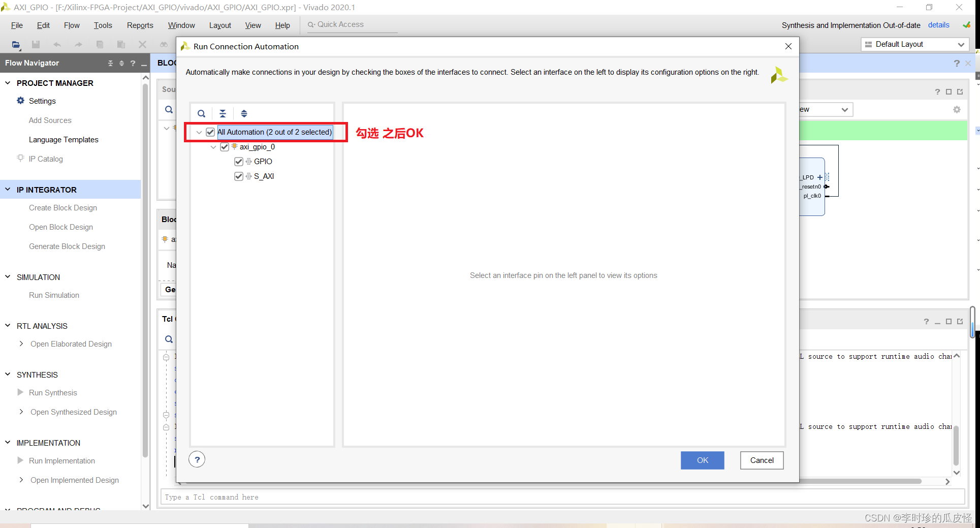Screen dimensions: 980x528
Task: Collapse the IP INTEGRATOR section
Action: (x=8, y=190)
